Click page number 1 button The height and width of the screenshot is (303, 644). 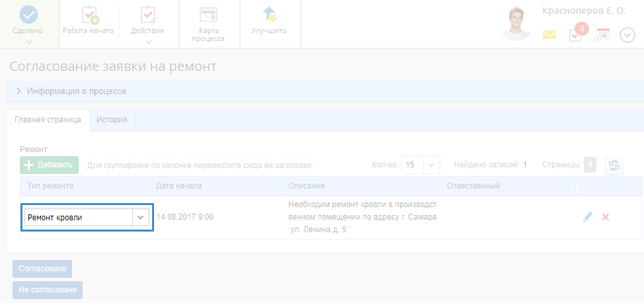click(590, 165)
